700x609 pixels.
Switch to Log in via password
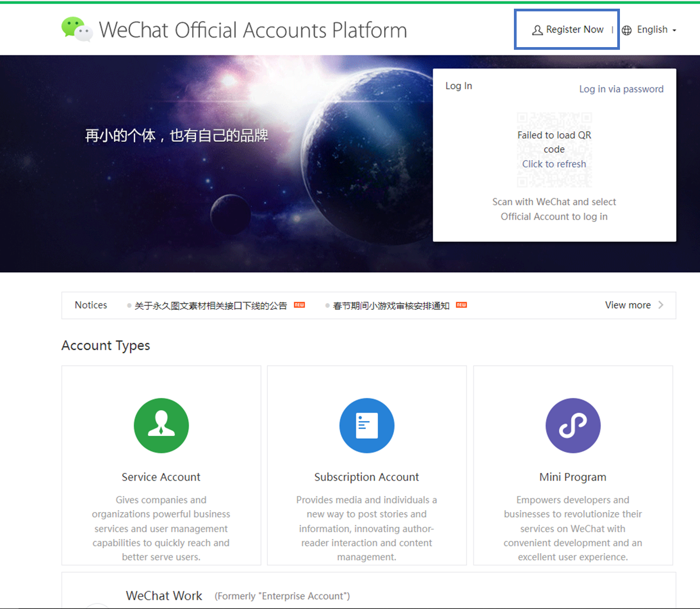pos(621,89)
